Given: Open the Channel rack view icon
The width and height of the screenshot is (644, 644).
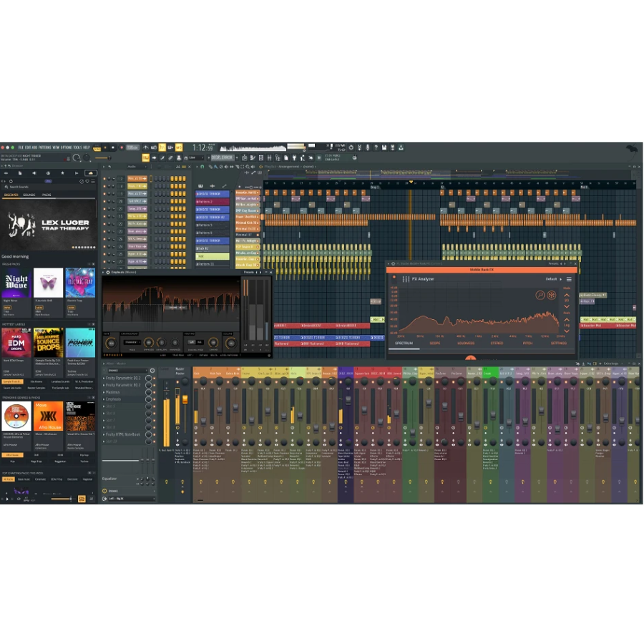Looking at the screenshot, I should [x=260, y=157].
